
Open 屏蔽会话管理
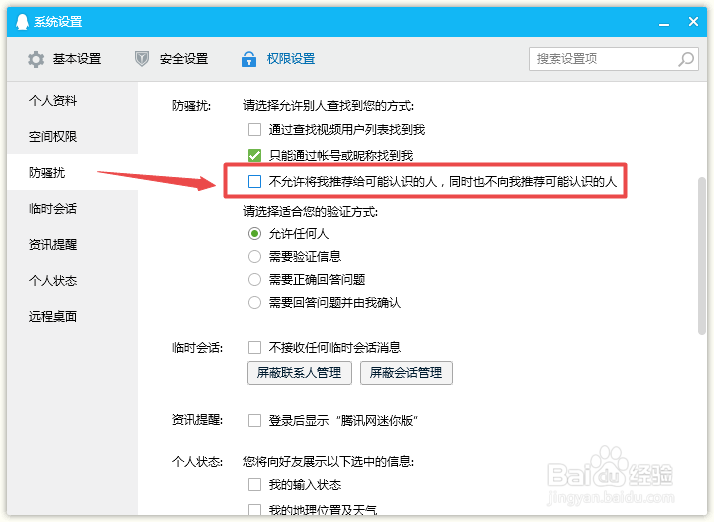pos(406,373)
